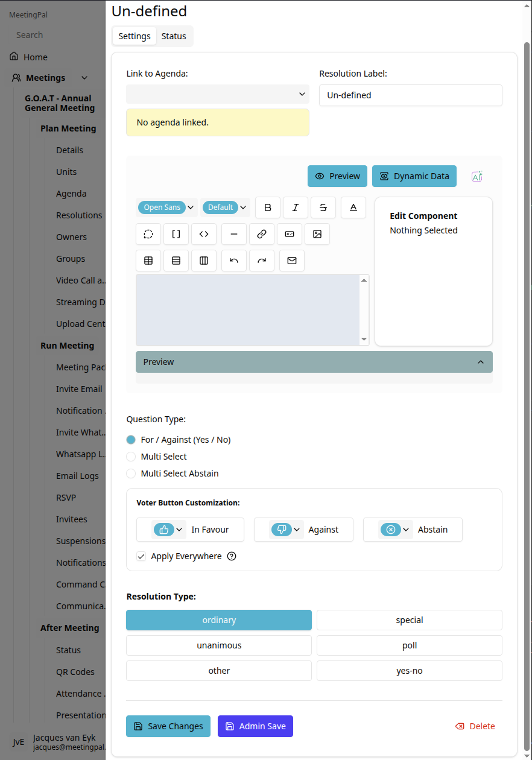Viewport: 532px width, 760px height.
Task: Insert an image in the editor
Action: click(x=317, y=234)
